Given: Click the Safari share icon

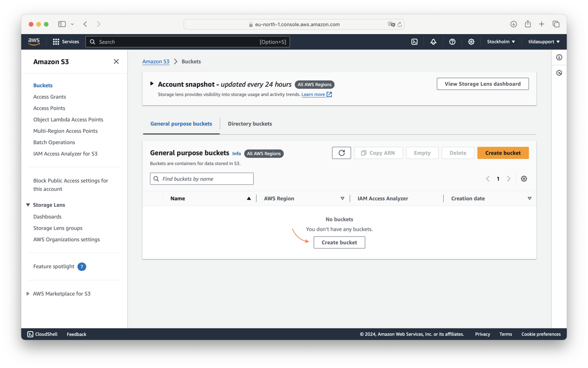Looking at the screenshot, I should (x=528, y=24).
